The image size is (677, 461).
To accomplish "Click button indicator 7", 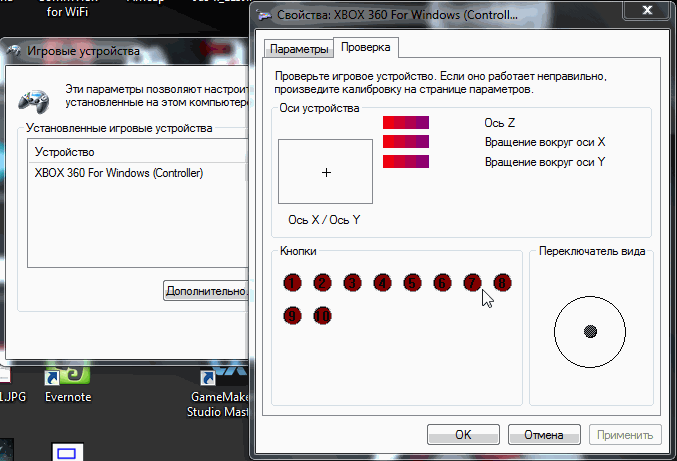I will pos(472,283).
